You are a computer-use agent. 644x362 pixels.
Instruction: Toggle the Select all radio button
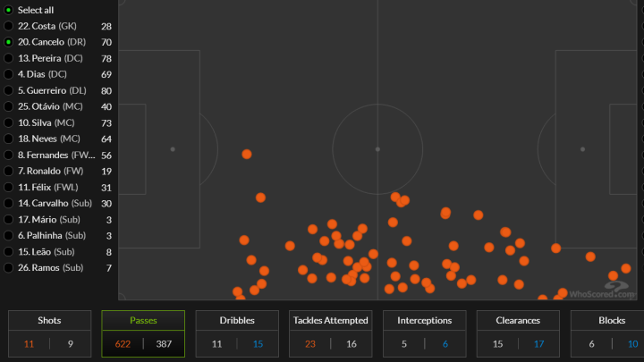tap(8, 10)
